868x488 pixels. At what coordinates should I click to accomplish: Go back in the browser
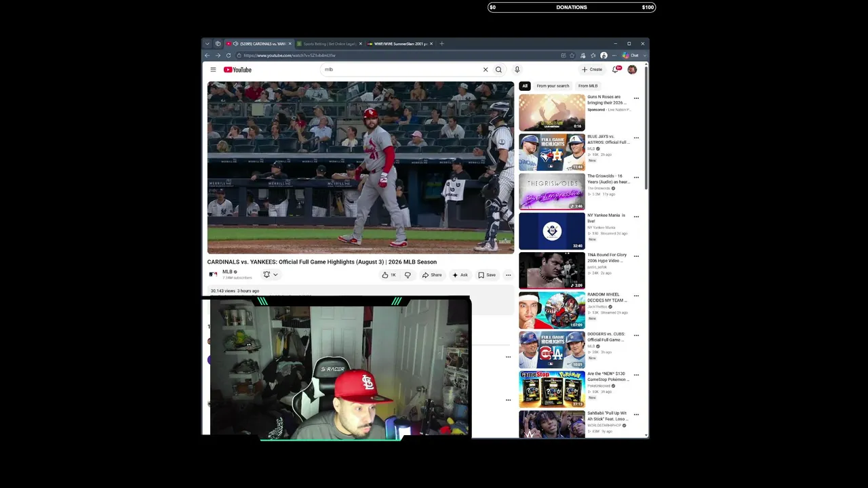click(208, 56)
